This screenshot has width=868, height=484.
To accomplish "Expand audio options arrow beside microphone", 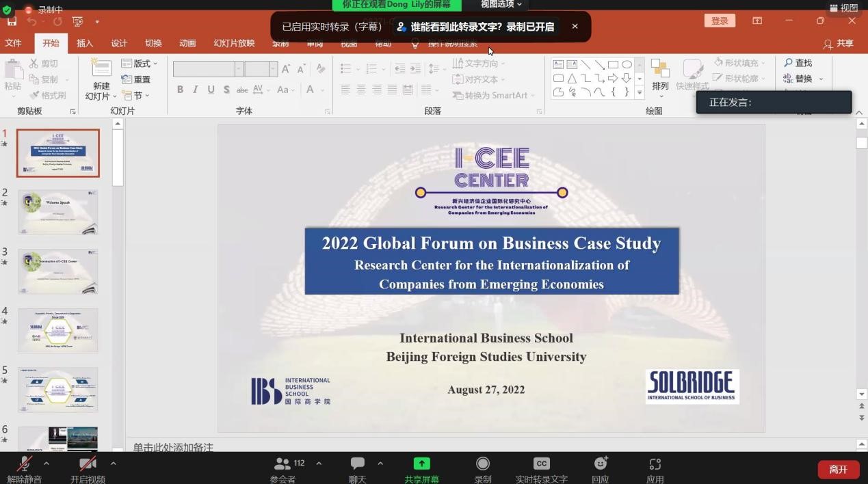I will 47,463.
